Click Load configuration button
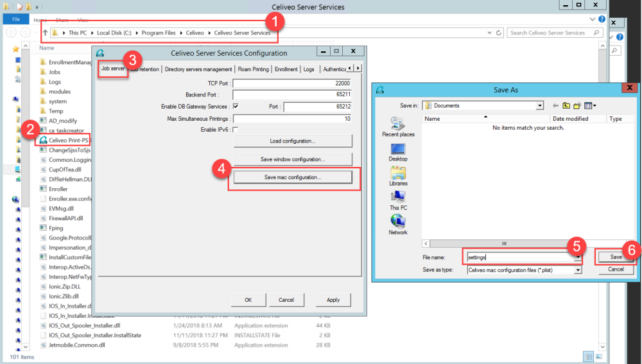This screenshot has height=364, width=642. pyautogui.click(x=292, y=141)
